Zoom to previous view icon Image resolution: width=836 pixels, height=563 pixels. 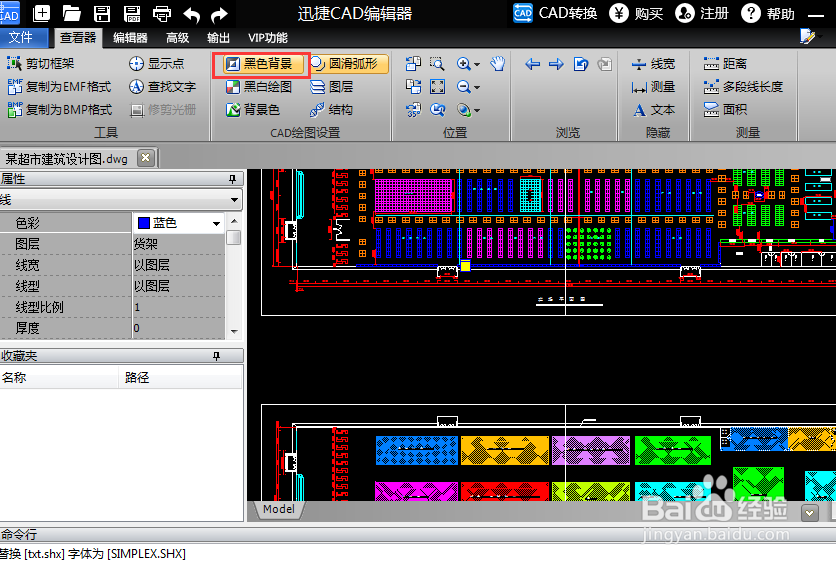click(x=437, y=110)
